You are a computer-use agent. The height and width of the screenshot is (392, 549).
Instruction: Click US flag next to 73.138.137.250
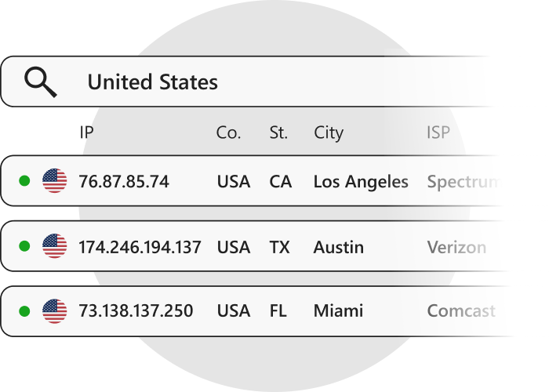[x=55, y=311]
